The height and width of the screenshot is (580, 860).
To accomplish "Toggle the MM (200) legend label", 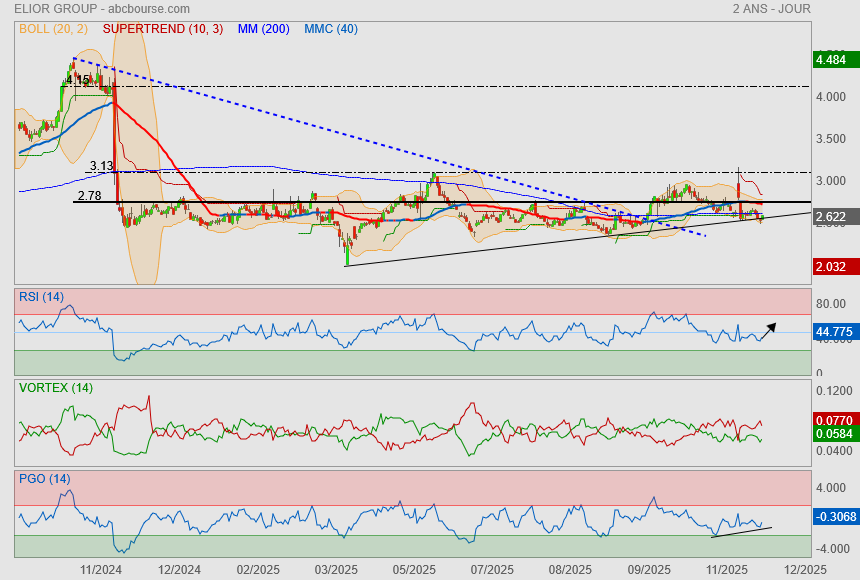I will point(264,29).
